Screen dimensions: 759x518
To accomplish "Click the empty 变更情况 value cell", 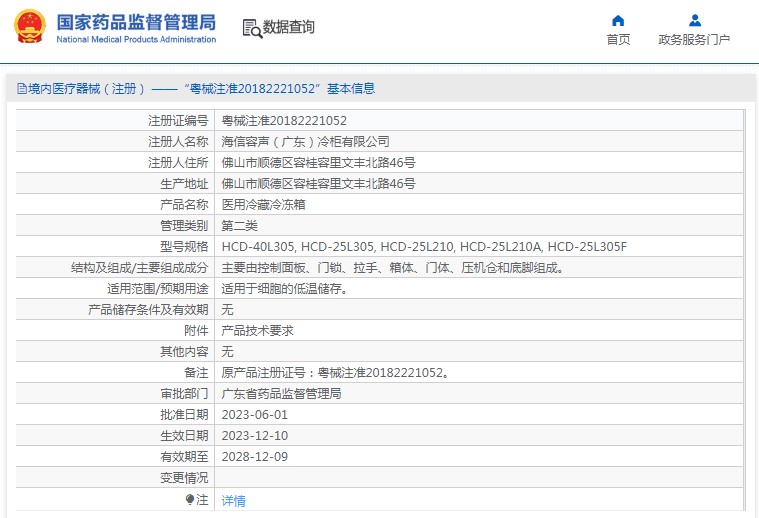I will tap(479, 478).
